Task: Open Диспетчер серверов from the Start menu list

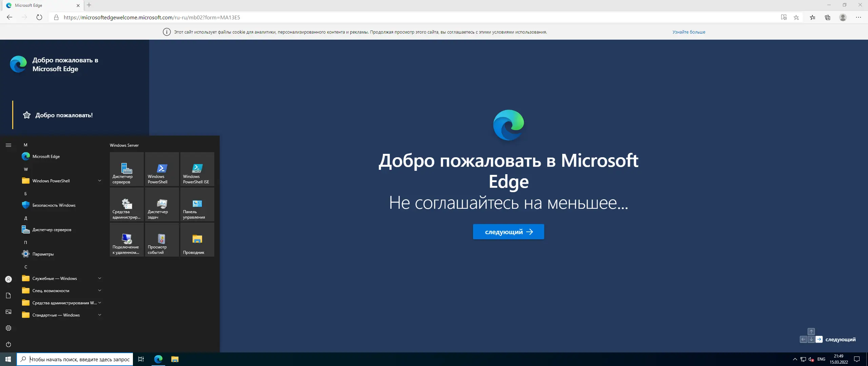Action: tap(52, 229)
